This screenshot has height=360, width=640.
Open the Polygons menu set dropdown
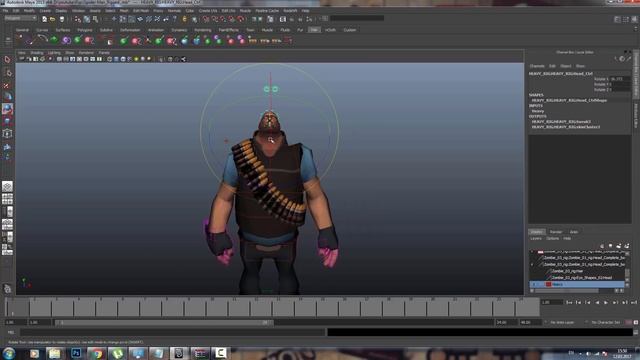pyautogui.click(x=20, y=18)
